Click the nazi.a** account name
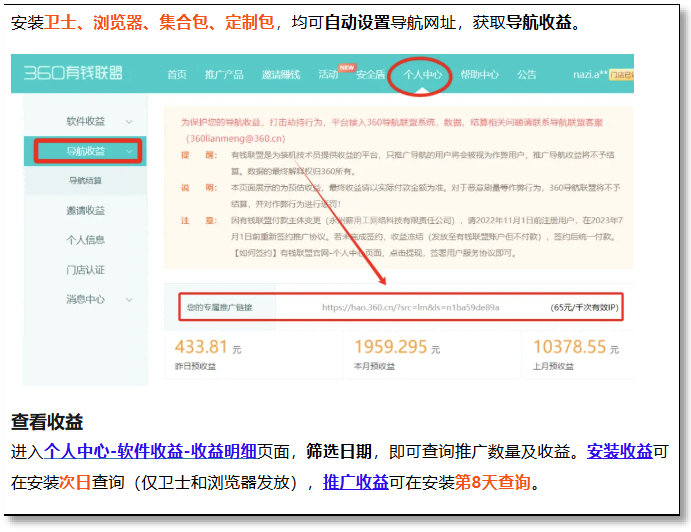 click(x=590, y=74)
